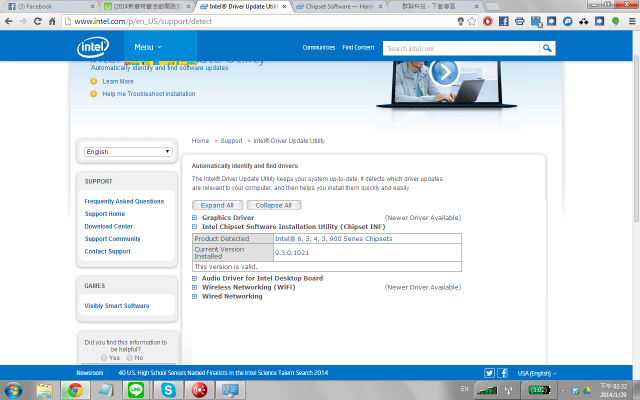The width and height of the screenshot is (640, 400).
Task: Open the Contact Support link
Action: 107,251
